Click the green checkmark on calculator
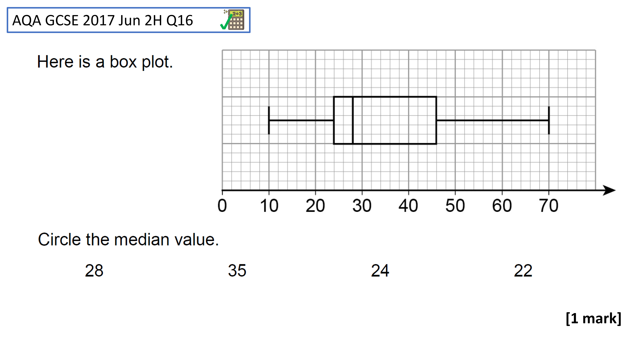This screenshot has width=644, height=362. click(x=226, y=22)
